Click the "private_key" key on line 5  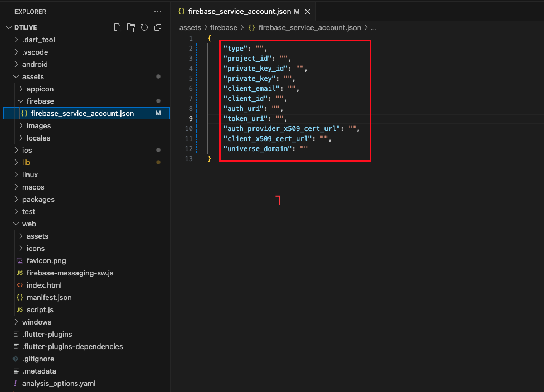point(250,79)
